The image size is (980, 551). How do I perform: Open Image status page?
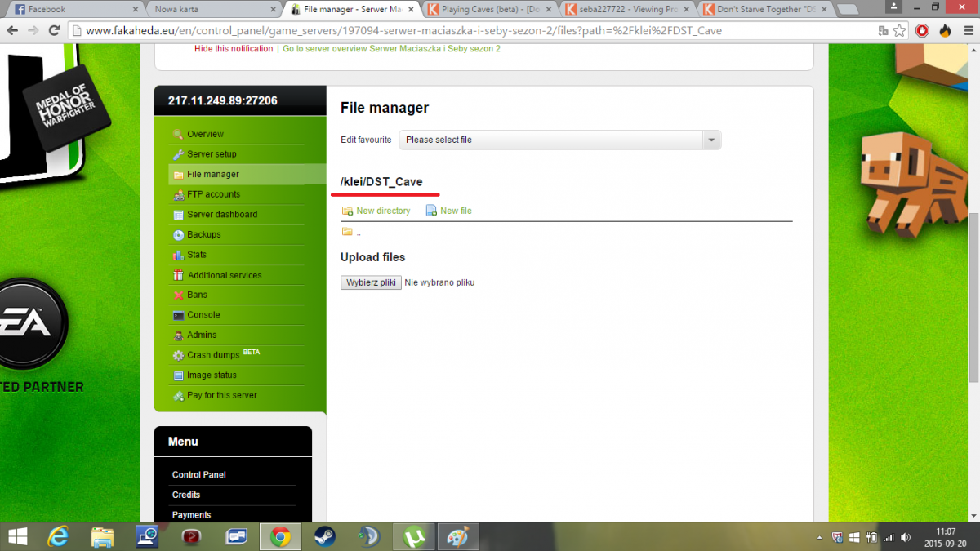pyautogui.click(x=212, y=375)
